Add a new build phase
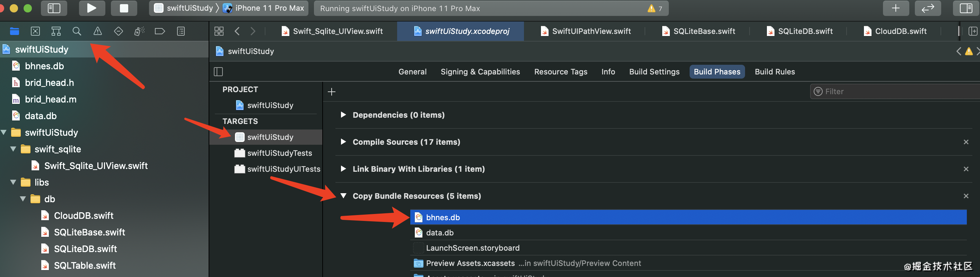The height and width of the screenshot is (277, 980). pyautogui.click(x=331, y=92)
